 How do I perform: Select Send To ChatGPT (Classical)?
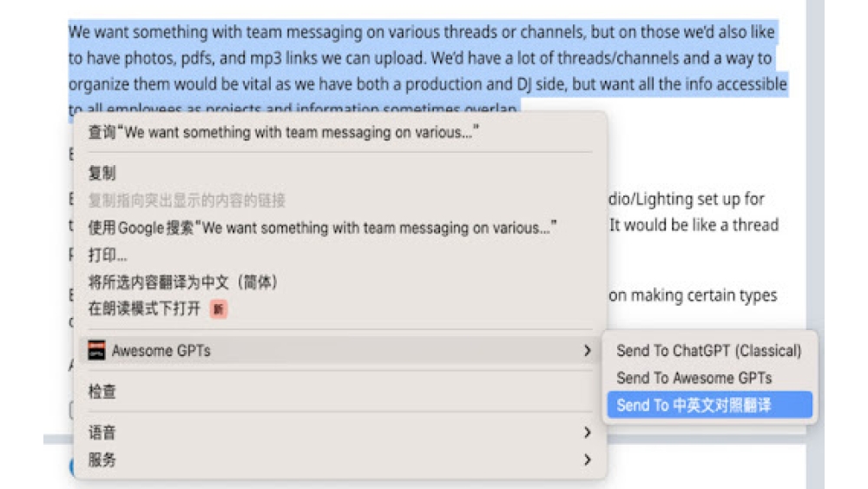click(x=708, y=351)
